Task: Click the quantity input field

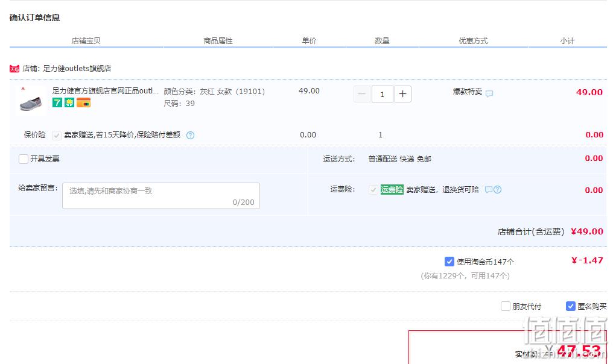Action: coord(383,94)
